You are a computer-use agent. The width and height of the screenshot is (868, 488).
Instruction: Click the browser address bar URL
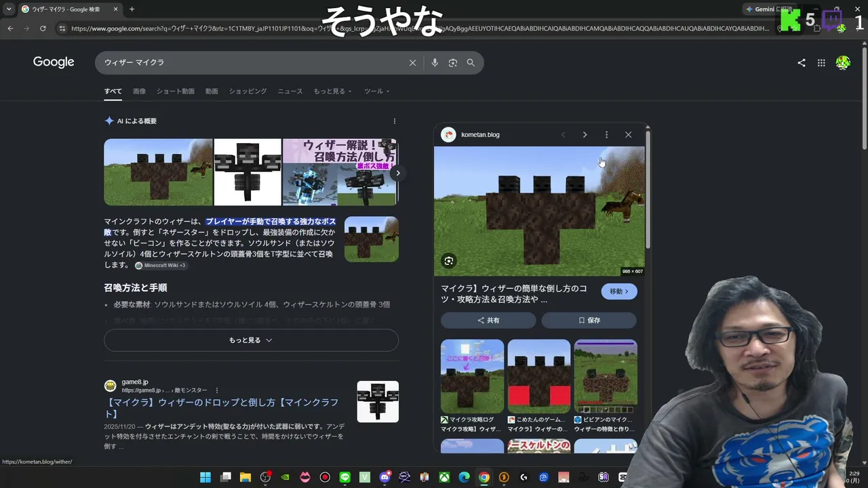pos(420,28)
